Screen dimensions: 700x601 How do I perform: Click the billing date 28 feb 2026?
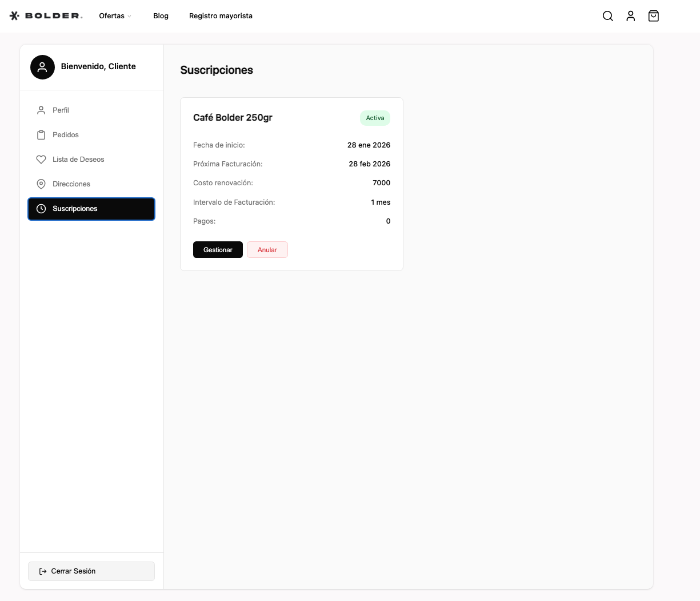point(370,164)
